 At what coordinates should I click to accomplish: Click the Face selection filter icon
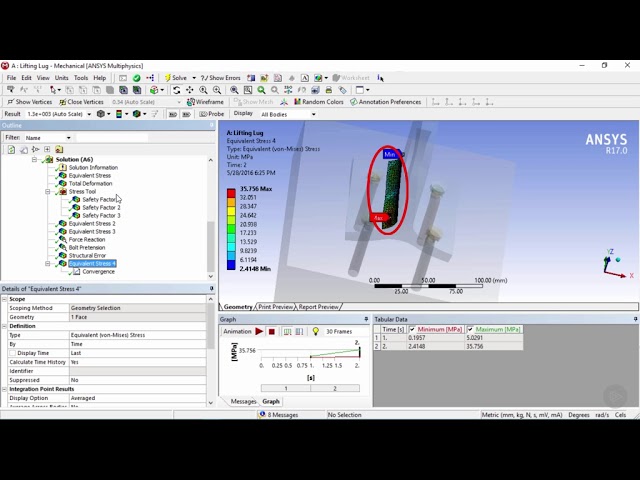click(96, 90)
